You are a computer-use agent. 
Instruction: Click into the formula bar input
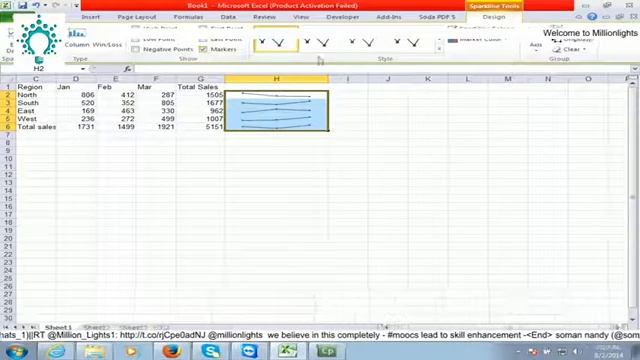(x=383, y=69)
